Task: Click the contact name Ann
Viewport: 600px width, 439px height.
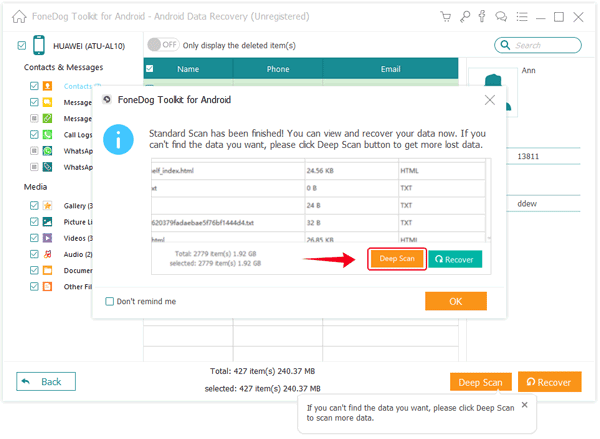Action: [528, 70]
